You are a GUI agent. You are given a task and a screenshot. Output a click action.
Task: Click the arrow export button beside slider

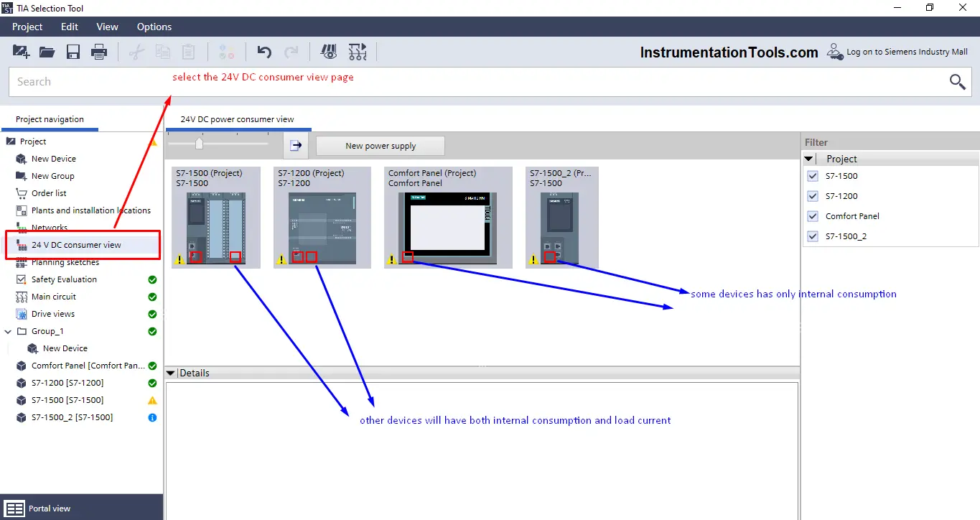pyautogui.click(x=296, y=146)
